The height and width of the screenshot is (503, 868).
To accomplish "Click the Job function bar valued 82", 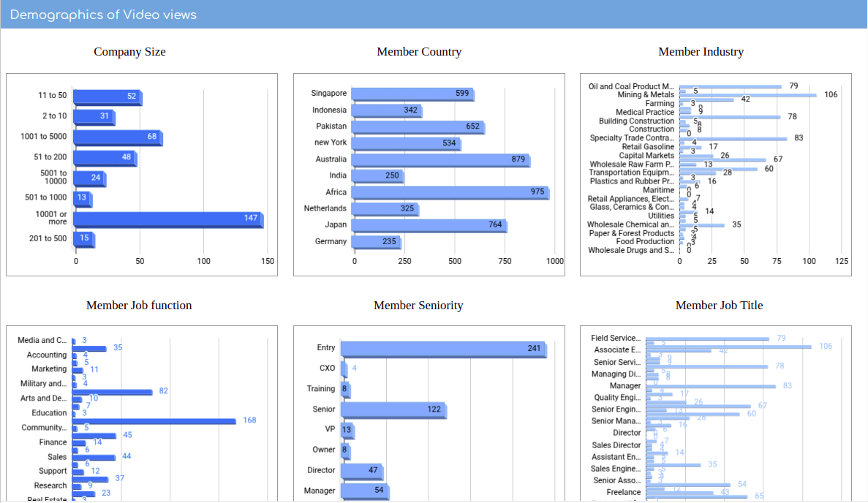I will 113,393.
